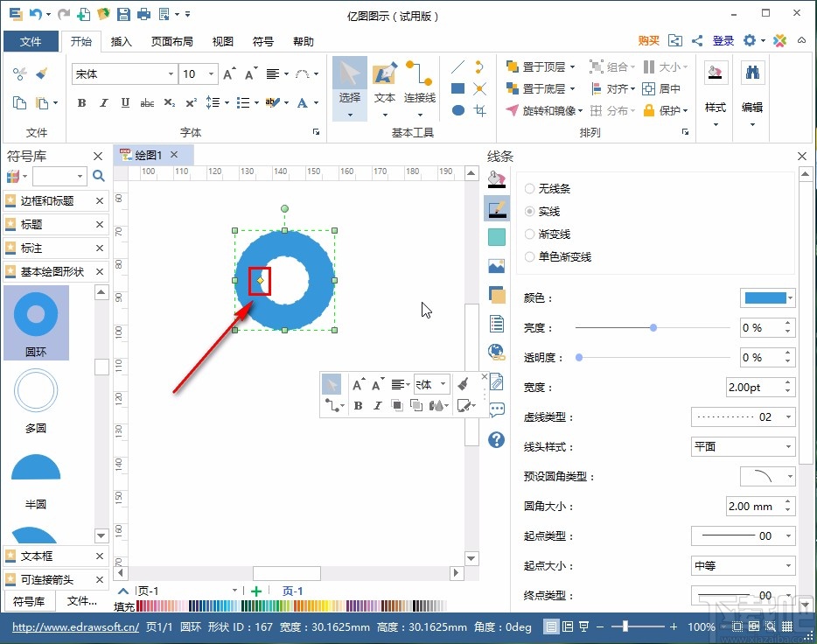Open the Comment bubble panel icon

pyautogui.click(x=497, y=409)
